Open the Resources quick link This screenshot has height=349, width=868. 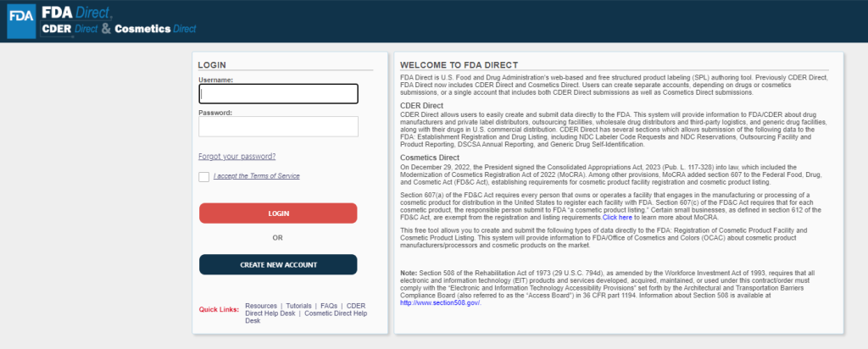tap(261, 306)
